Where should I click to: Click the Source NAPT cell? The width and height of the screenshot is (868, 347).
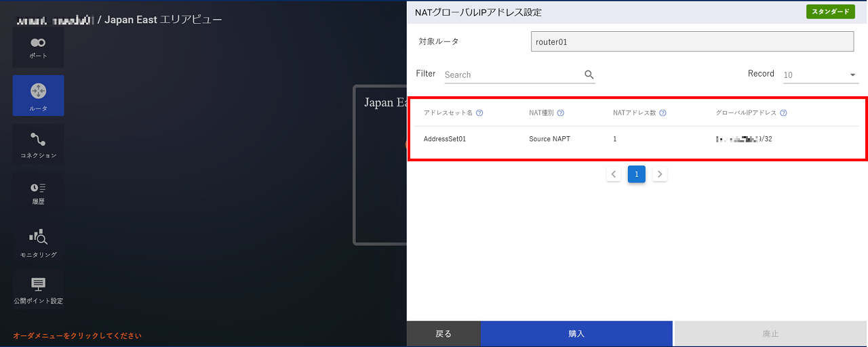click(x=550, y=139)
